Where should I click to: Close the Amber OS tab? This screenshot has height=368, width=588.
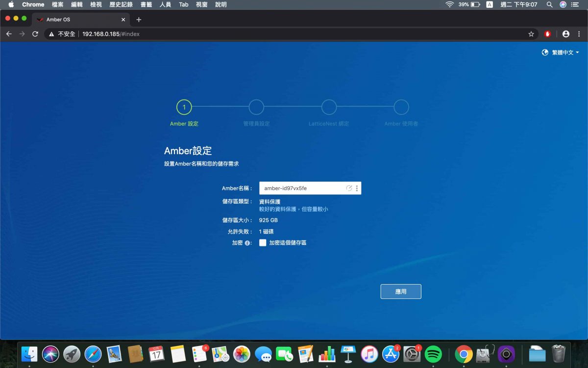click(123, 20)
